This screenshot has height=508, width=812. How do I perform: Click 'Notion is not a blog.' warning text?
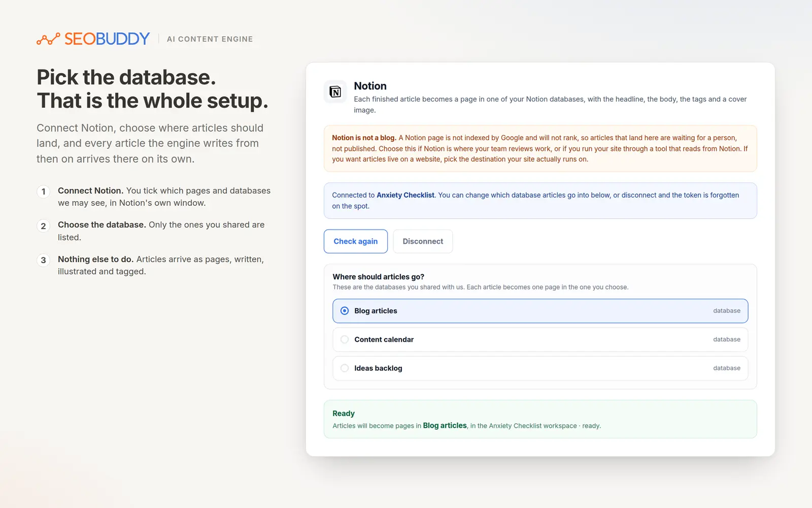[364, 138]
